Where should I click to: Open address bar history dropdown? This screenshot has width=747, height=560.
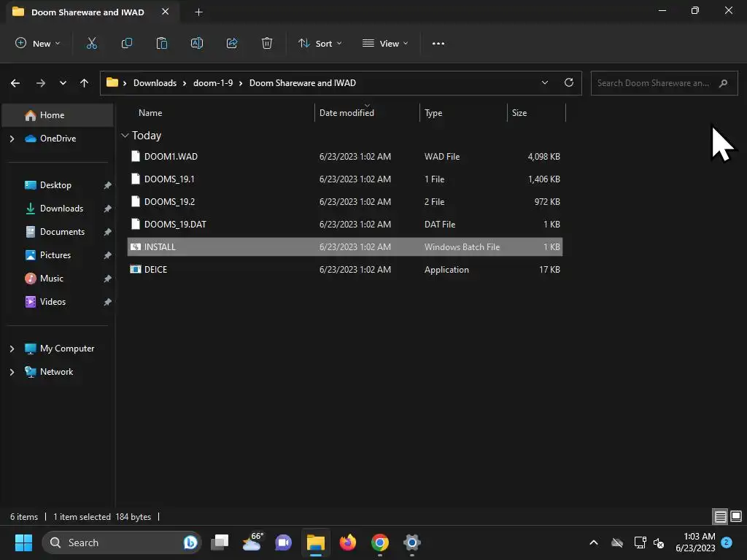coord(544,82)
